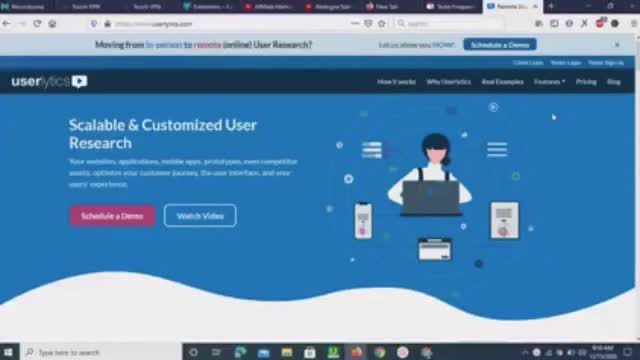Go to the browser Home icon
This screenshot has width=640, height=360.
pos(52,24)
